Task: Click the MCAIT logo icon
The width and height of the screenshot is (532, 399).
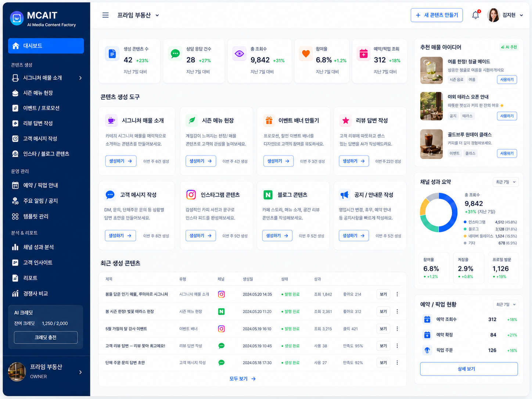Action: [17, 18]
